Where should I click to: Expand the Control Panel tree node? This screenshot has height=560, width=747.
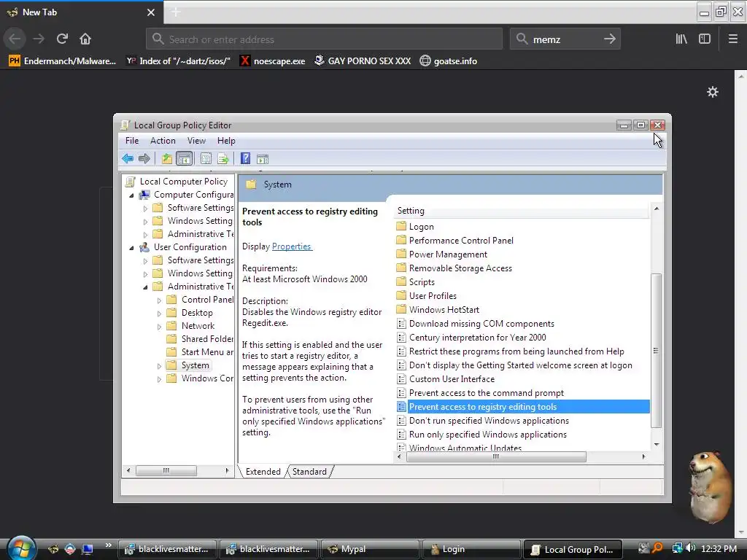point(159,300)
